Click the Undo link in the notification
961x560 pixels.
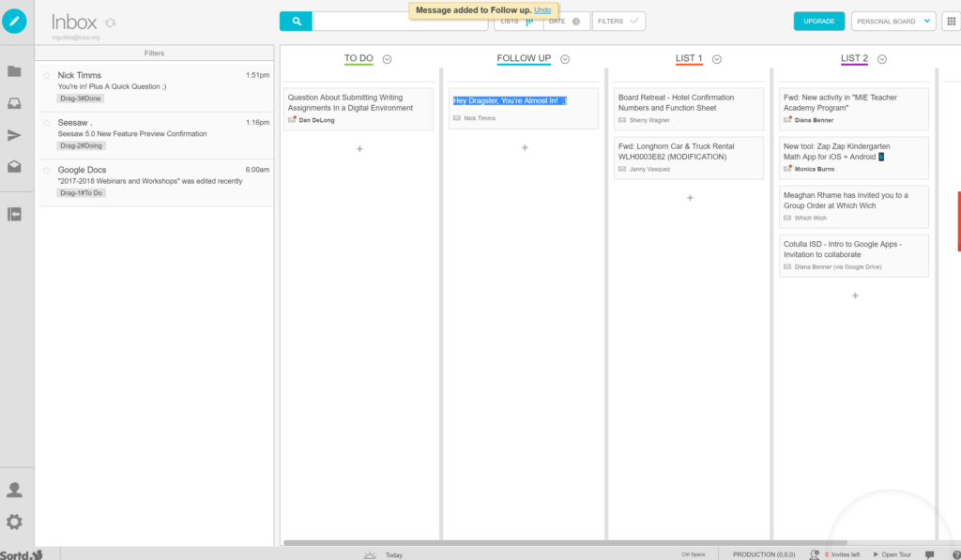pyautogui.click(x=542, y=9)
